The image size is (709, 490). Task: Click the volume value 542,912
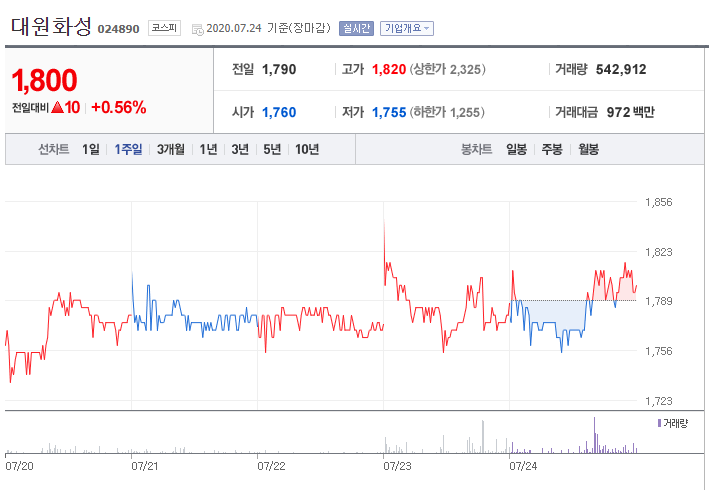point(621,70)
